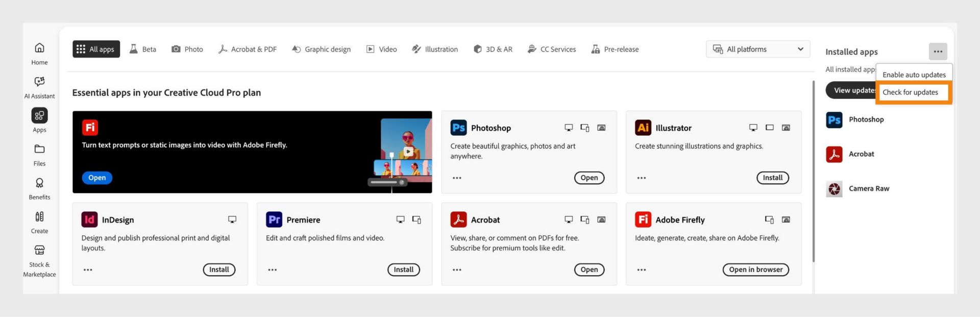Screen dimensions: 980x317
Task: Click the app list vertical scrollbar
Action: pos(813,171)
